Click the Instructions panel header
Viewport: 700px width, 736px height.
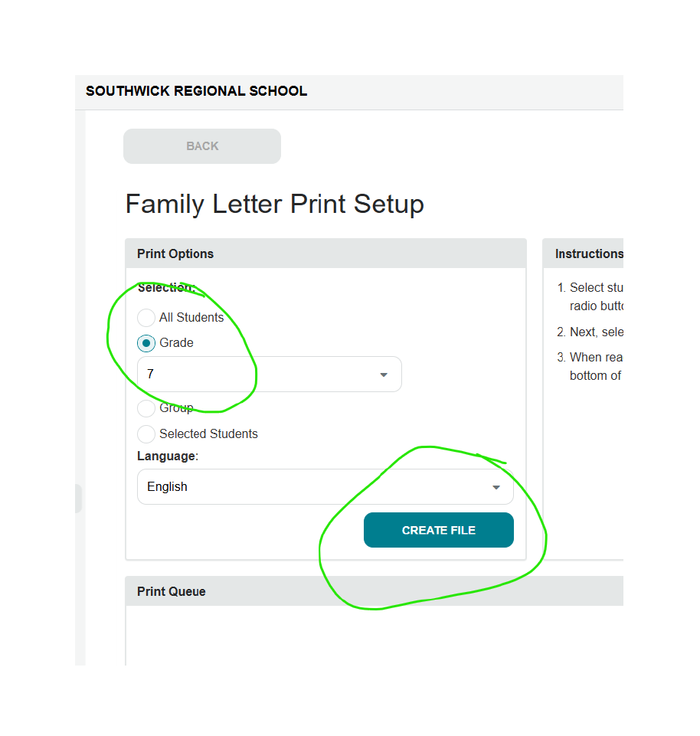588,254
